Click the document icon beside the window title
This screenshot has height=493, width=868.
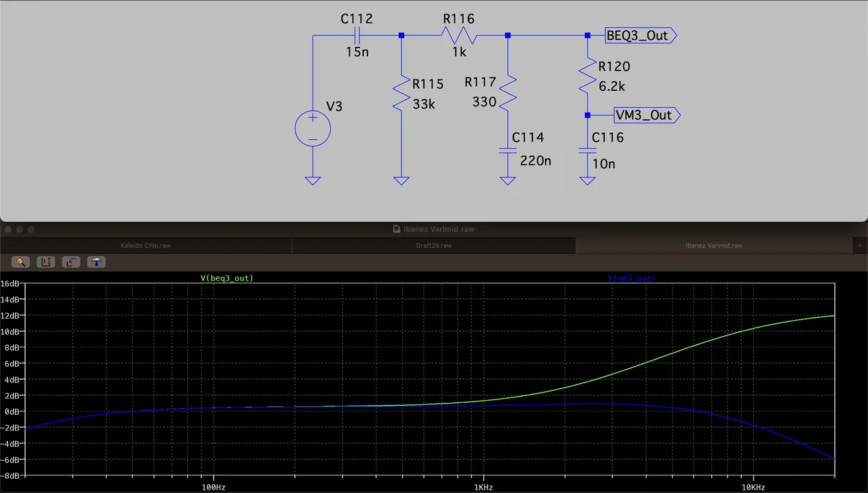click(x=396, y=229)
